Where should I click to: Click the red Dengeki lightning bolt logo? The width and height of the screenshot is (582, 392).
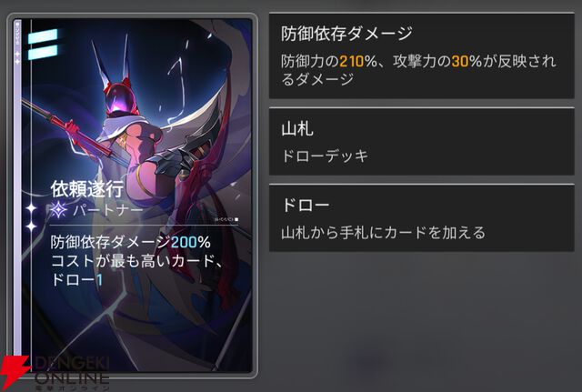(x=15, y=371)
